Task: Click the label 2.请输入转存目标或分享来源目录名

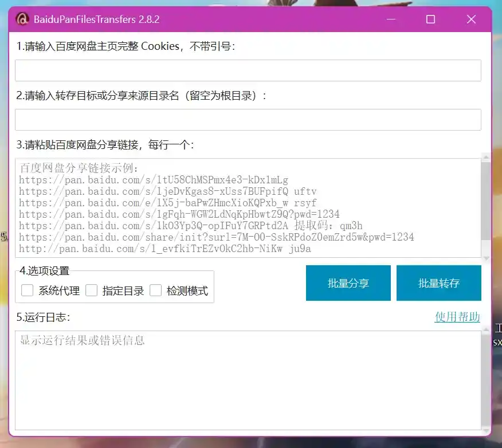Action: tap(141, 95)
